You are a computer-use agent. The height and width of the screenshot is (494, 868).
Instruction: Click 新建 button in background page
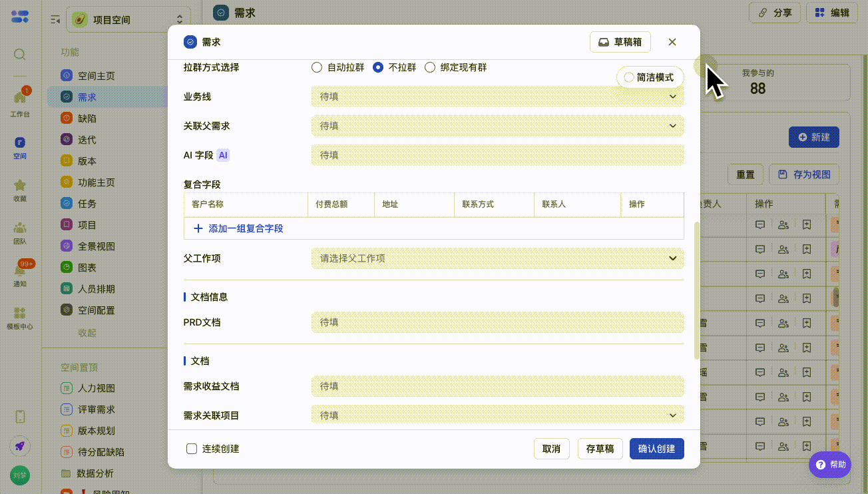[813, 137]
